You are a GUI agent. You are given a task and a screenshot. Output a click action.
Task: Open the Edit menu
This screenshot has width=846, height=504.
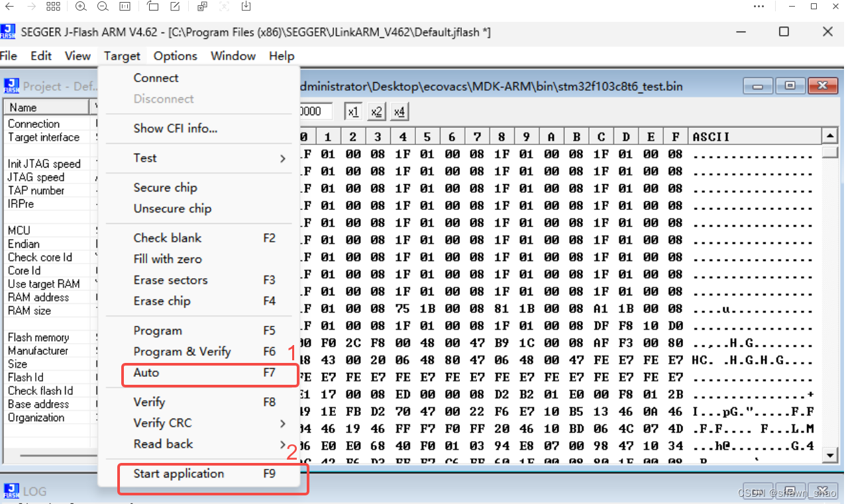[x=41, y=56]
